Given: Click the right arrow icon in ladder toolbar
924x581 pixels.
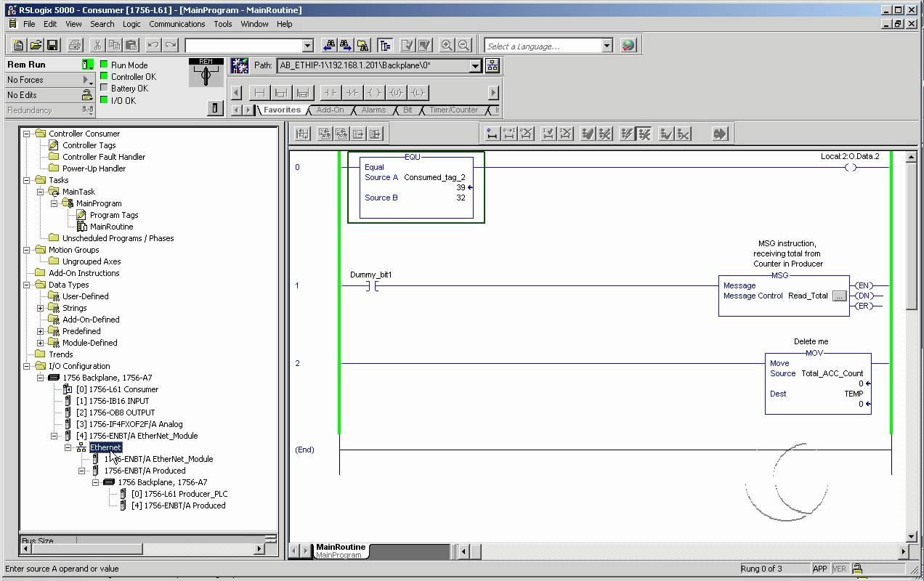Looking at the screenshot, I should coord(720,134).
